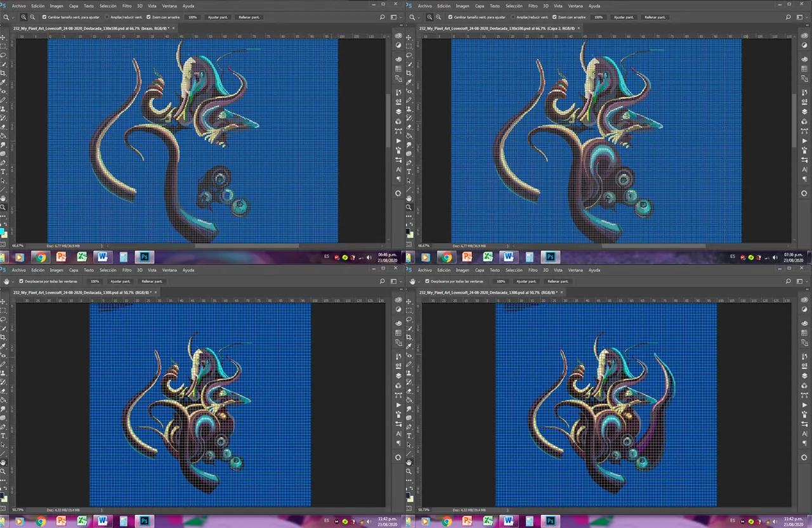Viewport: 812px width, 528px height.
Task: Open the Actions play icon in the top-right window
Action: click(804, 141)
